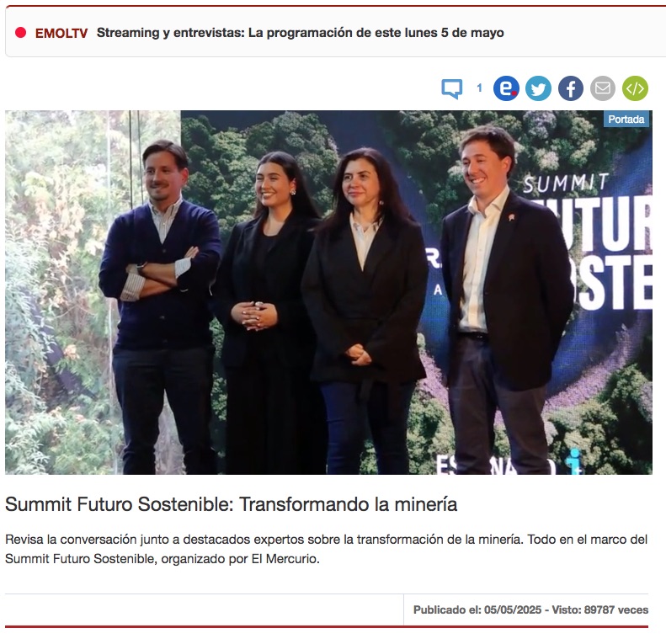Open the comments speech bubble icon
The height and width of the screenshot is (644, 666).
pos(452,88)
